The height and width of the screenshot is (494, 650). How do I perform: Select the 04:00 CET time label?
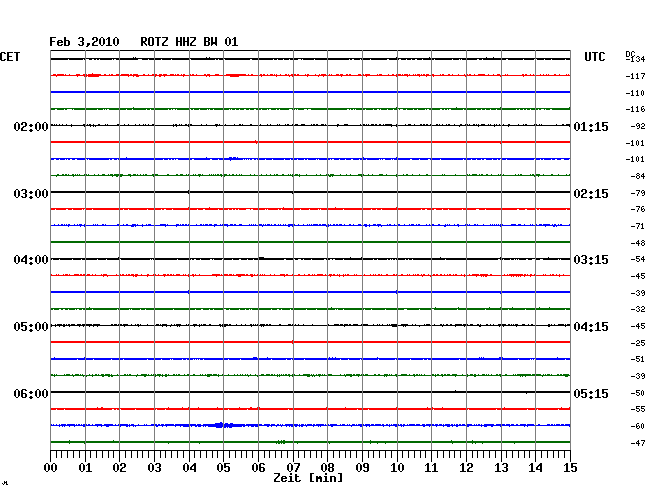(31, 260)
